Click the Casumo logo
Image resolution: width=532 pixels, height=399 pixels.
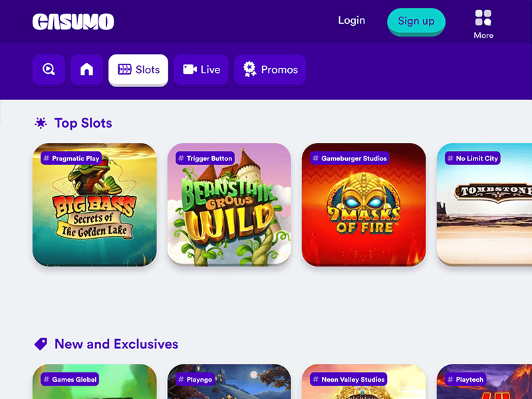73,22
